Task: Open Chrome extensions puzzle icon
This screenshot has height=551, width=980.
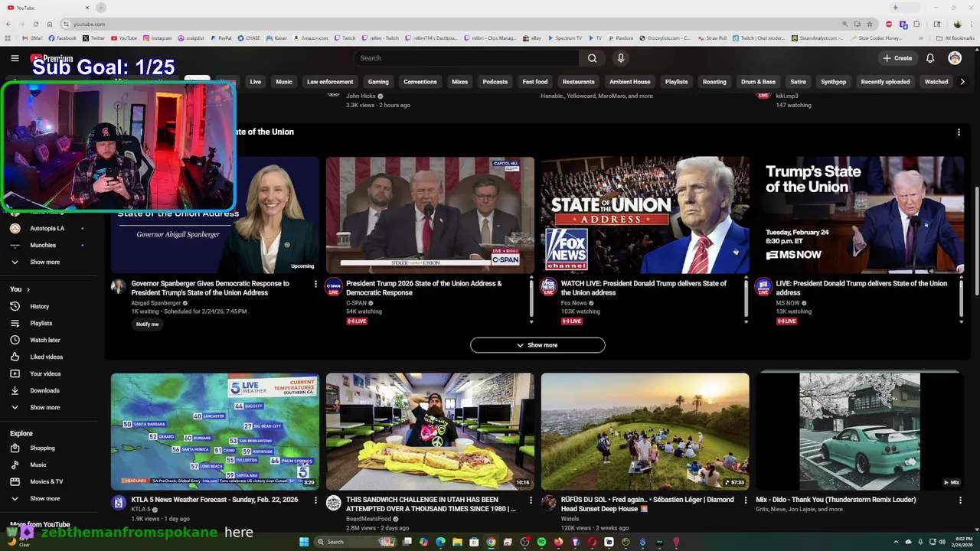Action: 916,24
